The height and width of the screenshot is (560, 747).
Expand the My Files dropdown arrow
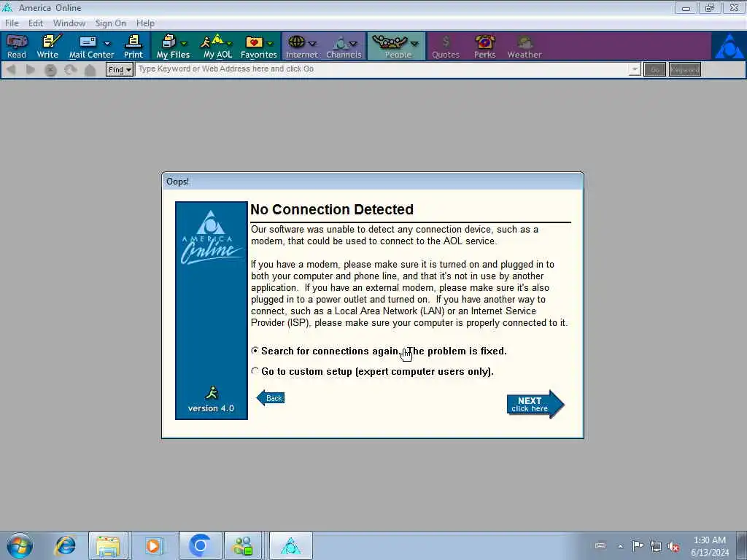click(x=184, y=43)
